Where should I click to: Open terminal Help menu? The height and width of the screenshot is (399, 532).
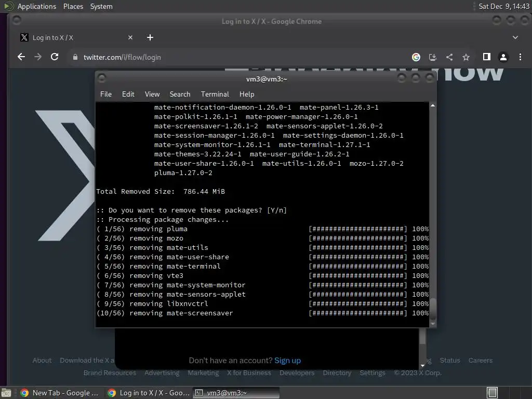(247, 95)
